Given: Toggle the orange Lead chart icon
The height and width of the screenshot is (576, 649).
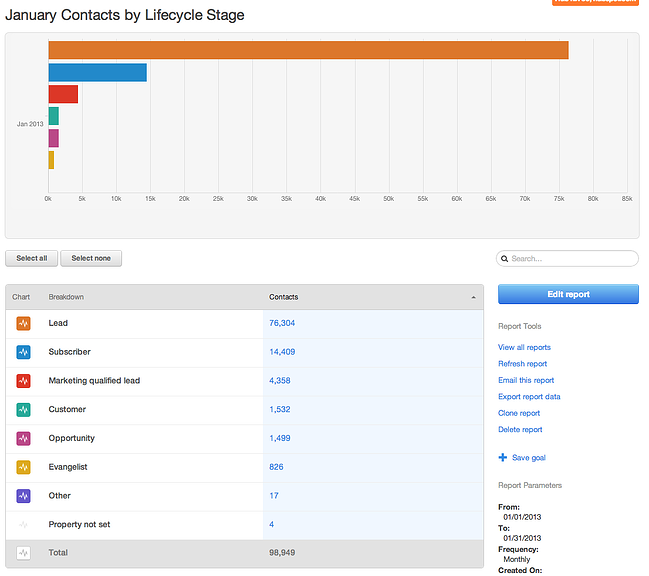Looking at the screenshot, I should (x=24, y=323).
